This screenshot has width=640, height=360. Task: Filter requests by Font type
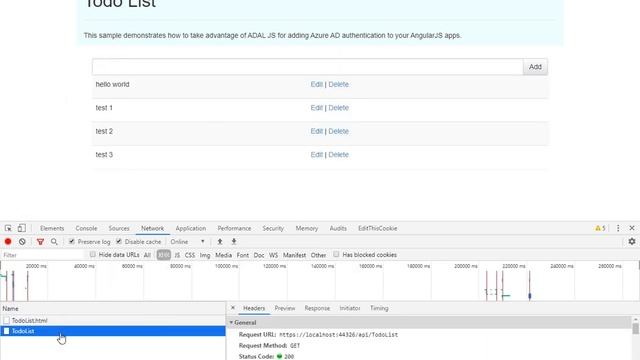(x=243, y=255)
